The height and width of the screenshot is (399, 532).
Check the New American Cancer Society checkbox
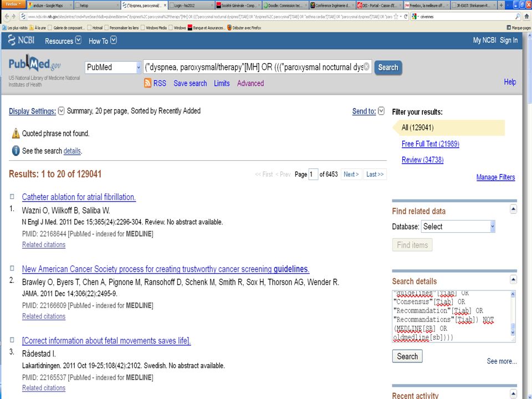coord(12,268)
